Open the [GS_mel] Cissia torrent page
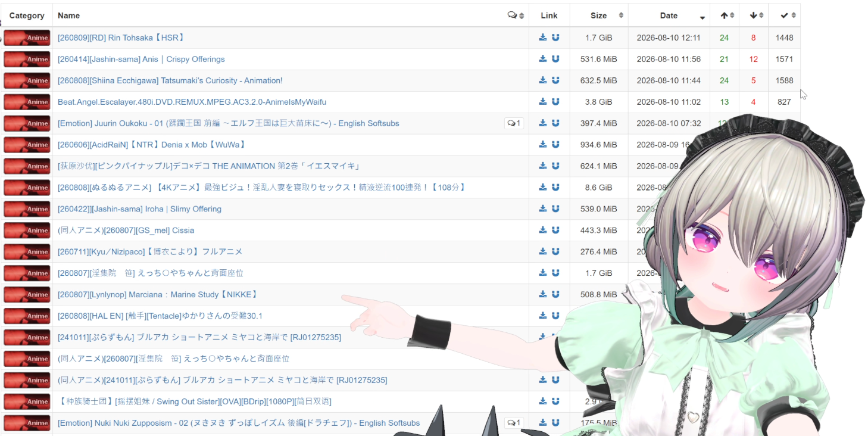868x436 pixels. tap(126, 231)
